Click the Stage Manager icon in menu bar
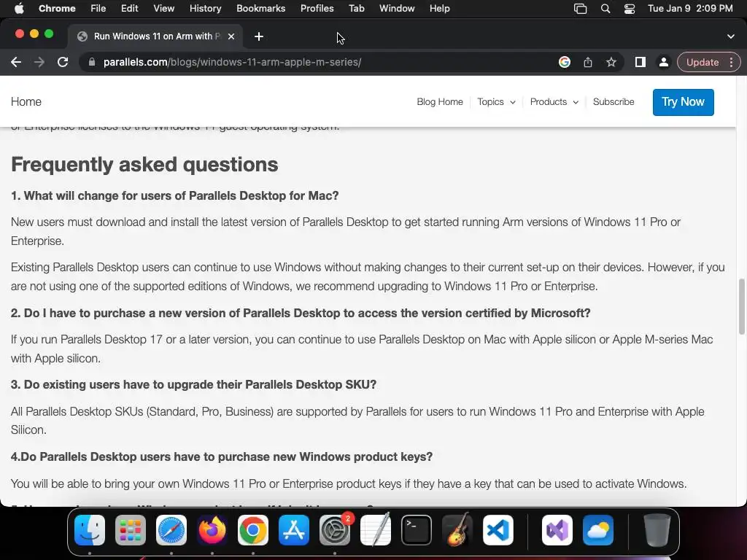 click(580, 9)
